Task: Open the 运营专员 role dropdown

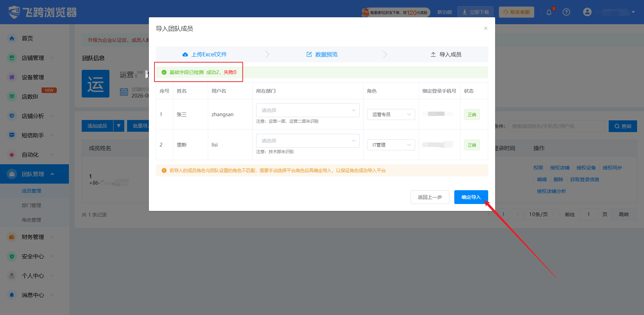Action: 391,114
